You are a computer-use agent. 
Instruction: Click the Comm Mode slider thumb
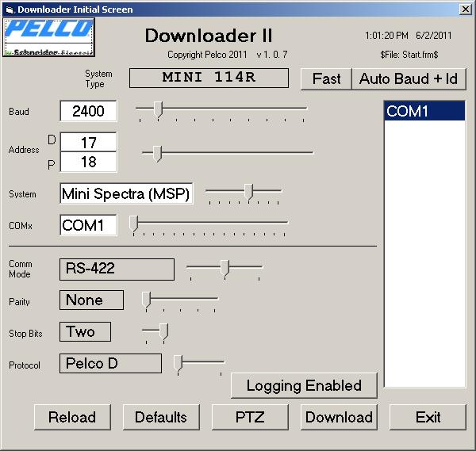225,268
